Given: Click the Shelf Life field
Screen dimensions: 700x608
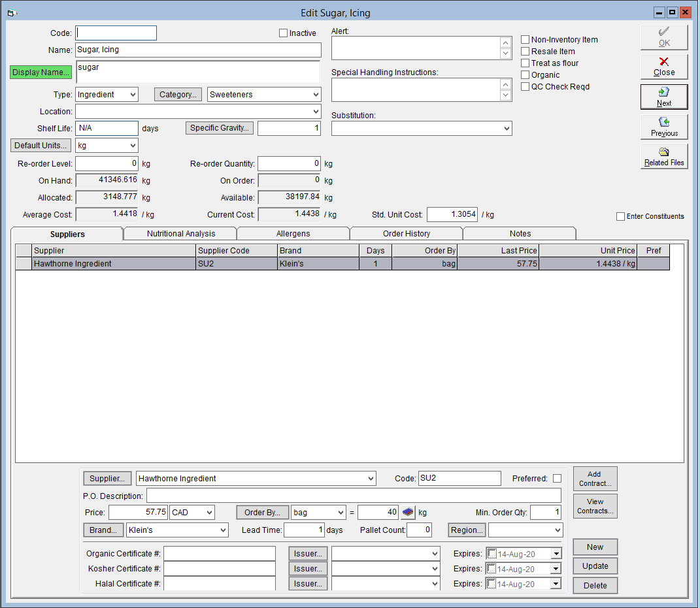Looking at the screenshot, I should [107, 129].
